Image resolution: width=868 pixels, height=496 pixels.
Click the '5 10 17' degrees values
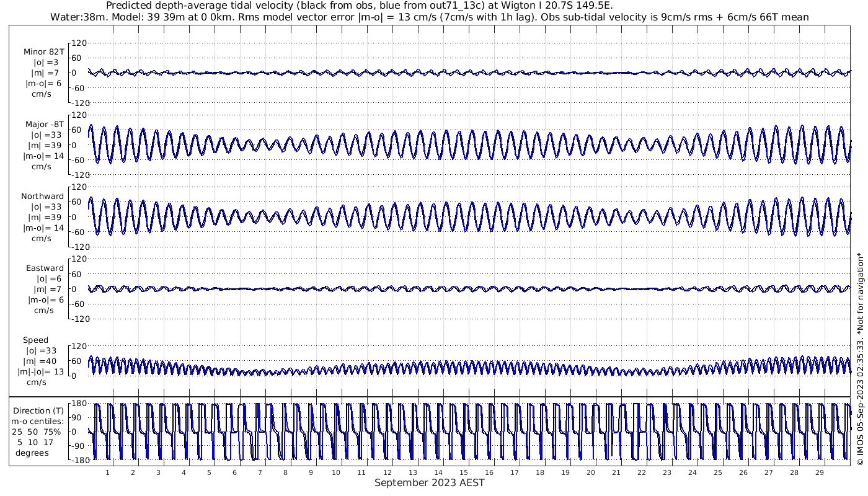(36, 442)
